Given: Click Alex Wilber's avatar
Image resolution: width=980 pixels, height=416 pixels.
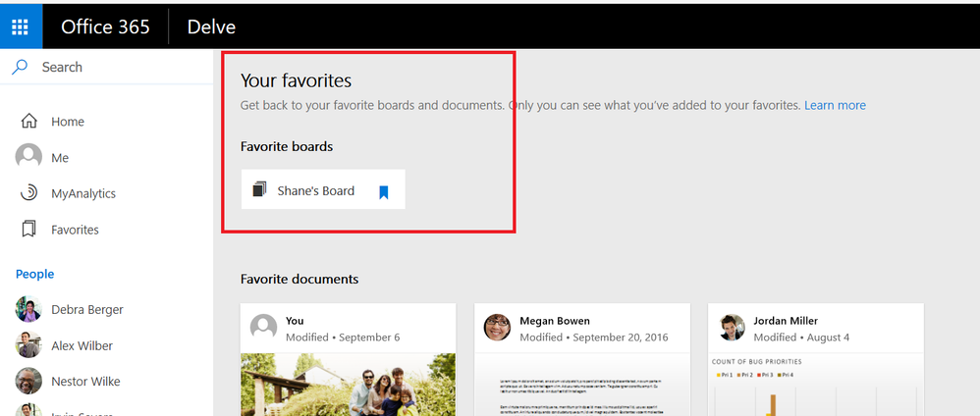Looking at the screenshot, I should (x=28, y=344).
